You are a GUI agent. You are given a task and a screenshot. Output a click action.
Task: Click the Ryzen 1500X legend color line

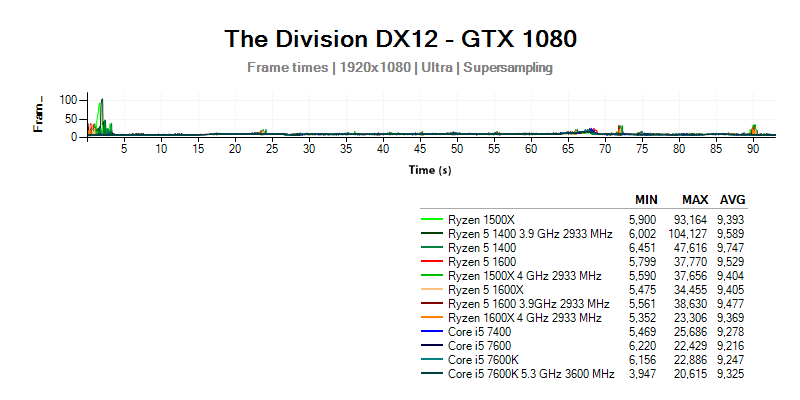(432, 219)
